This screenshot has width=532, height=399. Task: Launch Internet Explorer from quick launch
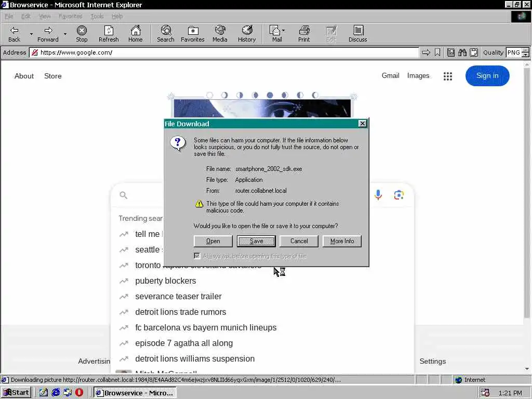56,393
